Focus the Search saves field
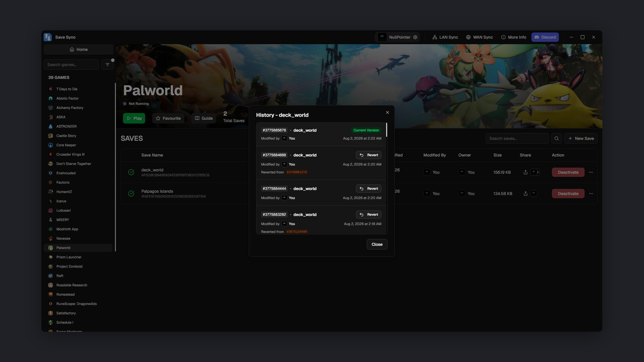This screenshot has width=644, height=362. pyautogui.click(x=517, y=138)
